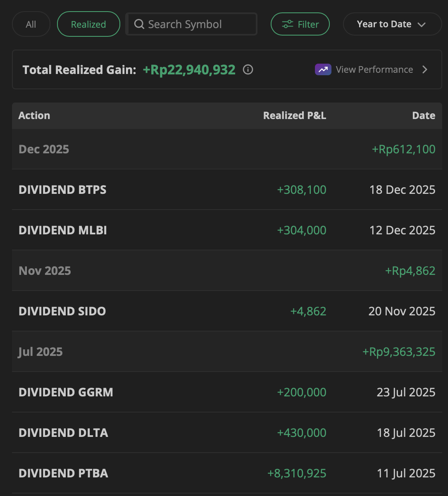The height and width of the screenshot is (496, 448).
Task: Select the Realized tab
Action: (88, 24)
